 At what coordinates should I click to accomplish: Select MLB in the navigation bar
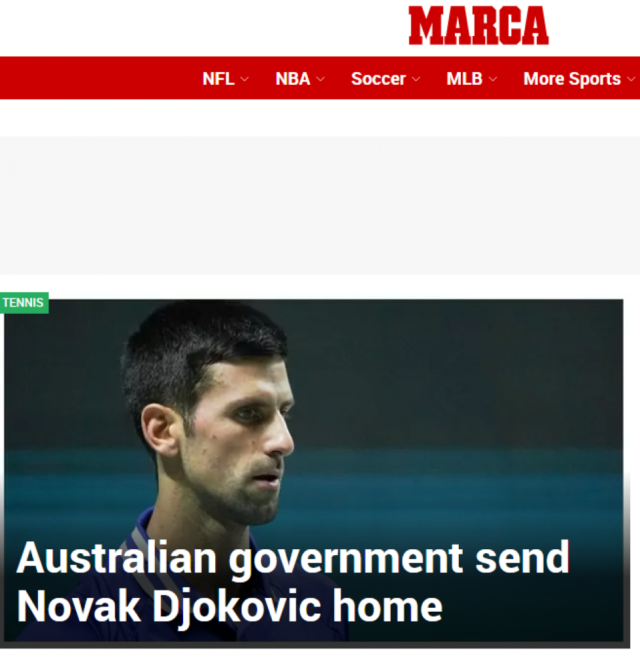464,79
